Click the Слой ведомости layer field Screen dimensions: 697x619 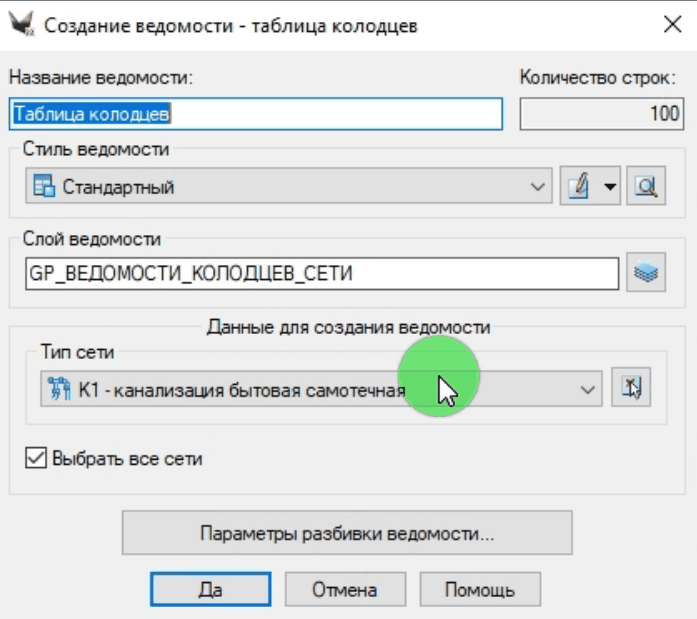pyautogui.click(x=322, y=273)
